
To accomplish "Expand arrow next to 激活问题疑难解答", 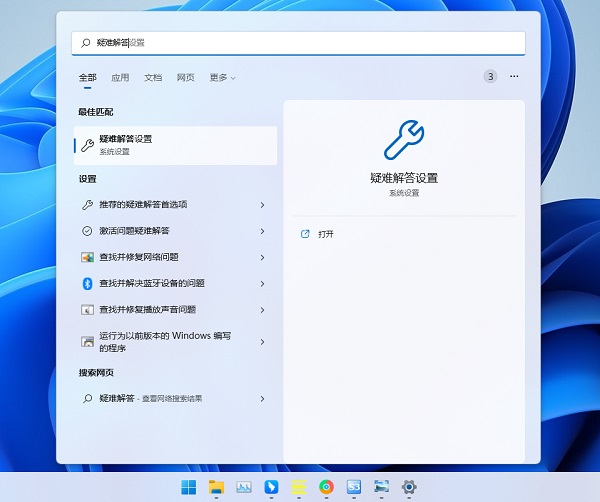I will click(x=262, y=231).
